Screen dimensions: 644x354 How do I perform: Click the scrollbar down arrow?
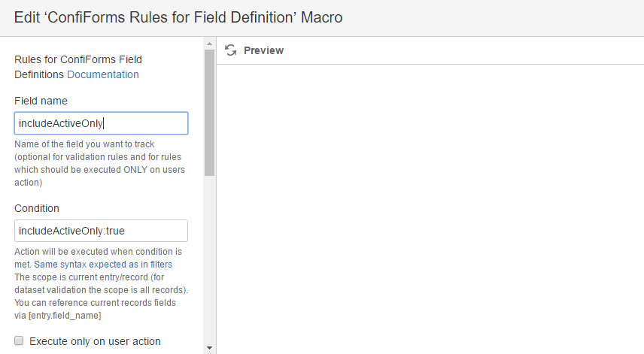[209, 347]
